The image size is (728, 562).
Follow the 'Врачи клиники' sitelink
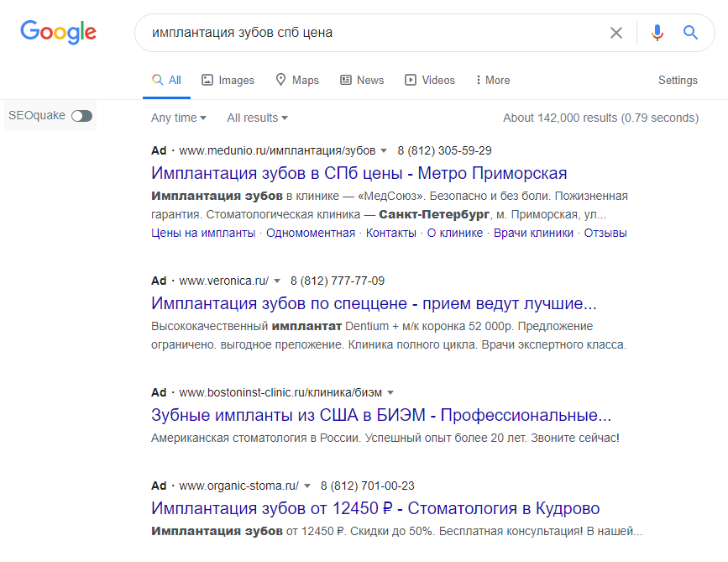[x=533, y=233]
